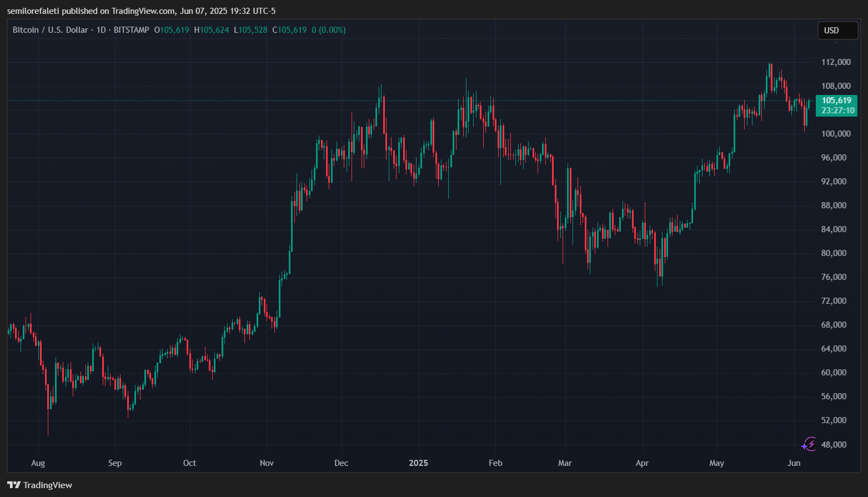Screen dimensions: 868x497
Task: Click the Jun label on time axis
Action: [x=794, y=463]
